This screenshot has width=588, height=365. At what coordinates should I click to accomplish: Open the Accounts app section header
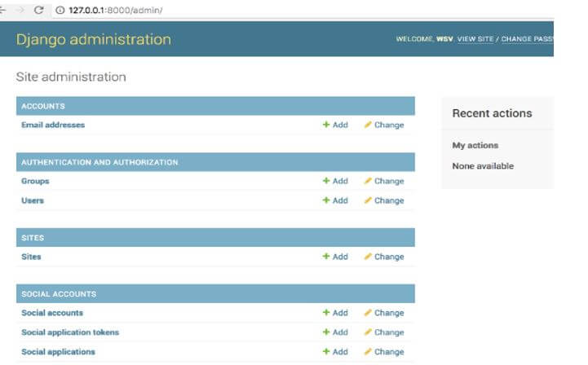coord(43,106)
